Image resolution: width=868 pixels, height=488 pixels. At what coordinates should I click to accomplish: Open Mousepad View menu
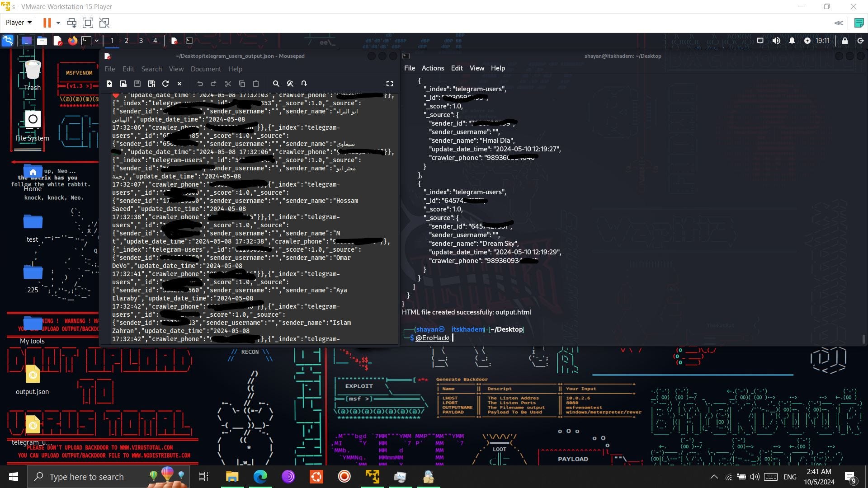point(176,69)
